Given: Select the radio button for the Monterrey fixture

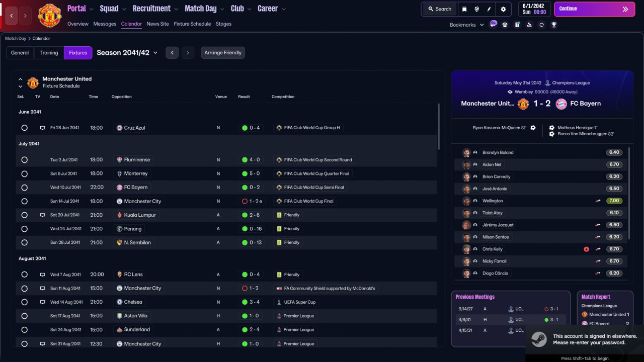Looking at the screenshot, I should (x=24, y=173).
